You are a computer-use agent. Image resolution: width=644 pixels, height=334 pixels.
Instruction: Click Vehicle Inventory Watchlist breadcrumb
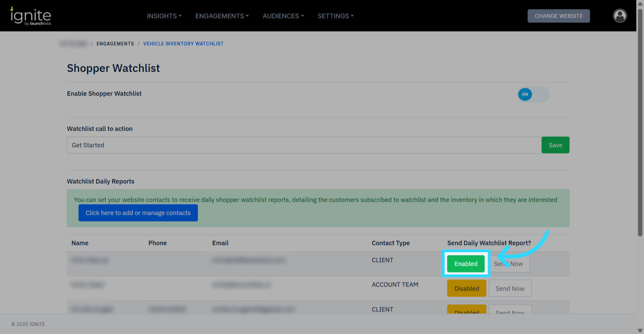(183, 44)
